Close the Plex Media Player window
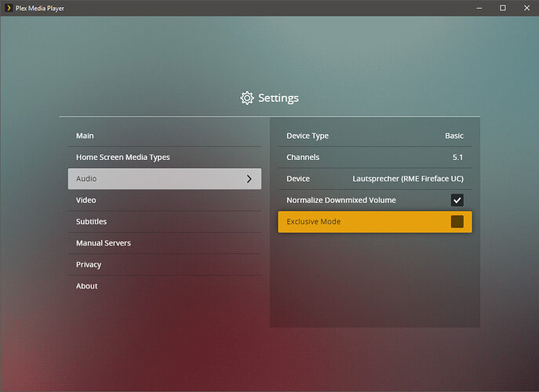This screenshot has height=392, width=539. tap(526, 8)
